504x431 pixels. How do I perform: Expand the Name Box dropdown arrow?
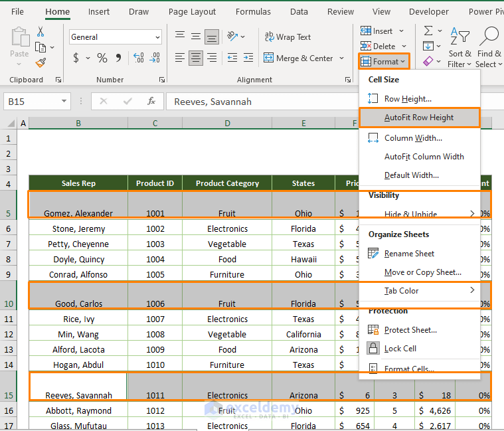click(64, 102)
